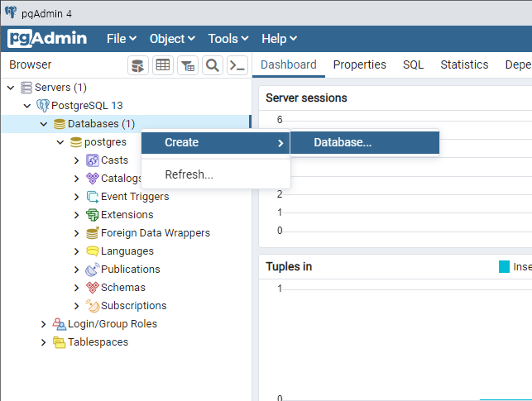Expand the Login/Group Roles node
The height and width of the screenshot is (401, 532).
[x=43, y=324]
